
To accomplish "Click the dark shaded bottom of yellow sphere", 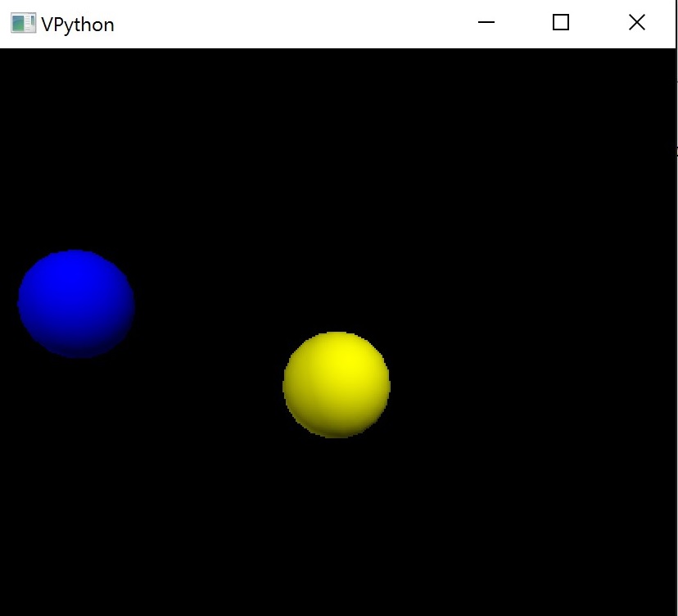I will click(337, 429).
